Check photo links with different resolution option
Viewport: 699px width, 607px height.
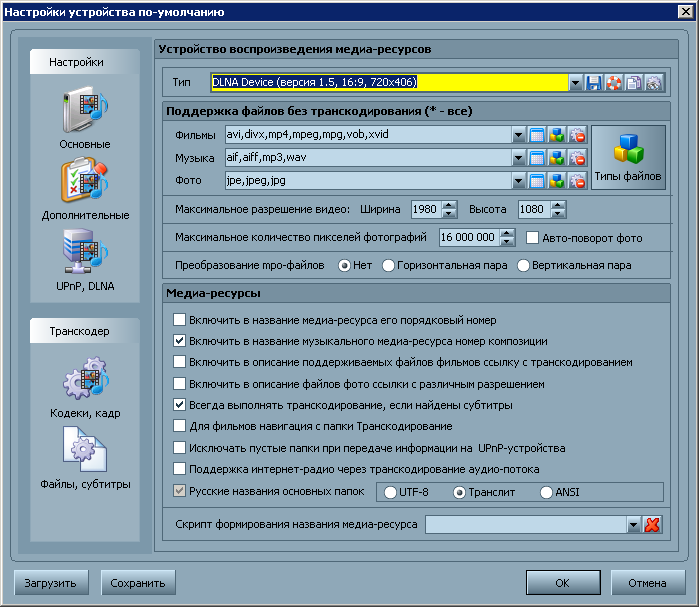click(179, 383)
